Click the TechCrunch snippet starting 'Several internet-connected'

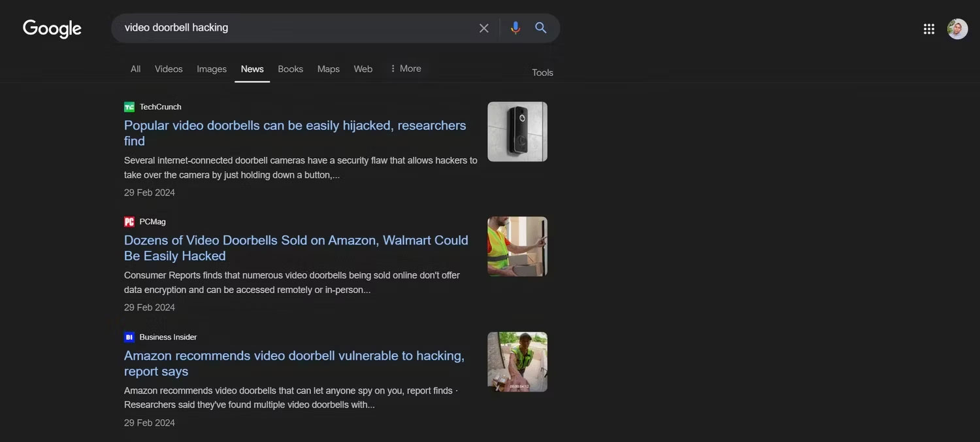(x=301, y=167)
